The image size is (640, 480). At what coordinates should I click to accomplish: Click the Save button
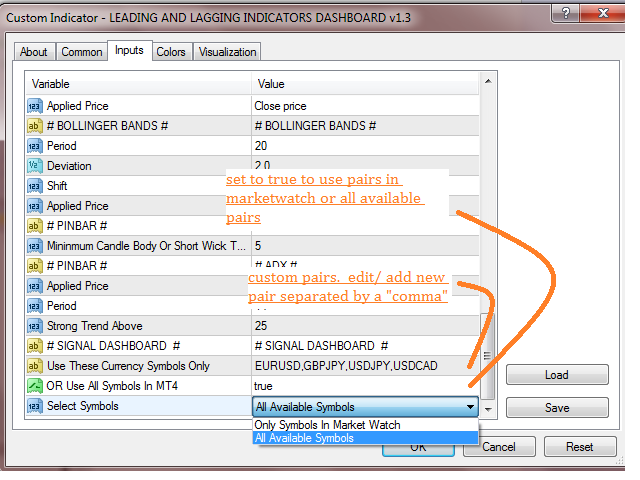(557, 407)
